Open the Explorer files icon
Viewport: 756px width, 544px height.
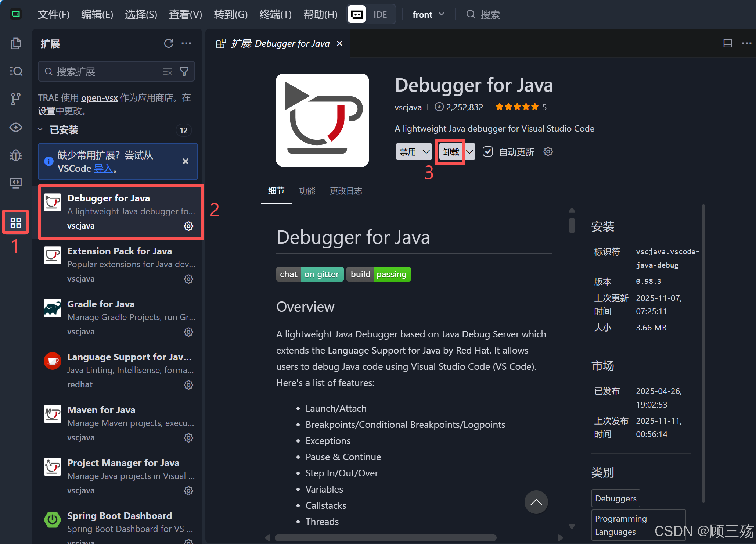click(x=15, y=43)
